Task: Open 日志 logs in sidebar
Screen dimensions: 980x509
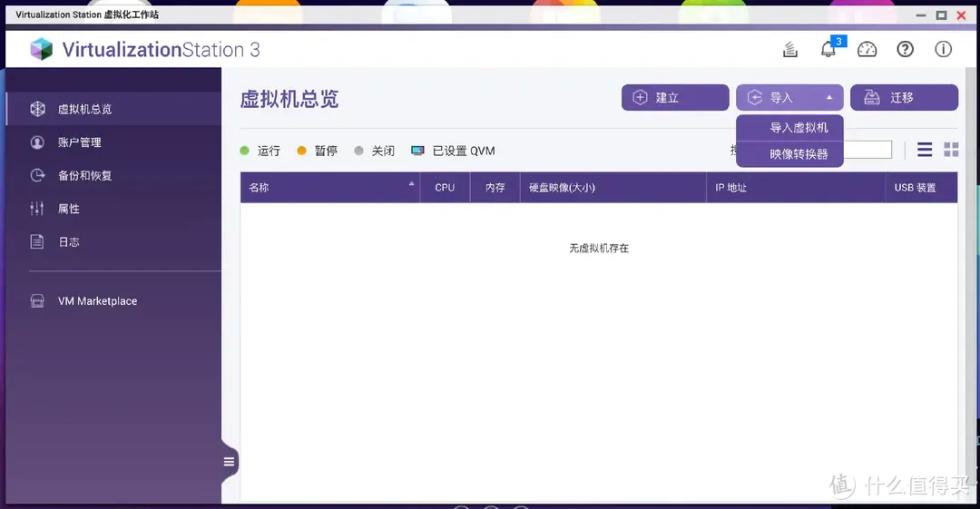Action: pyautogui.click(x=113, y=241)
